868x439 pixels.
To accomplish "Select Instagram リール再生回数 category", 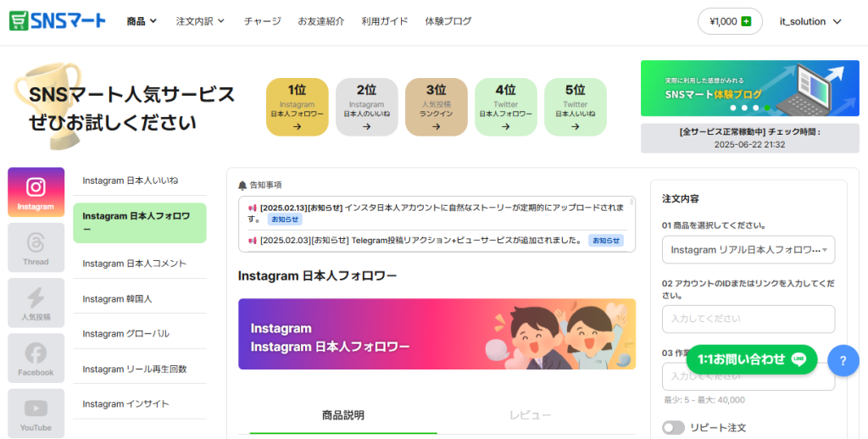I will coord(140,370).
